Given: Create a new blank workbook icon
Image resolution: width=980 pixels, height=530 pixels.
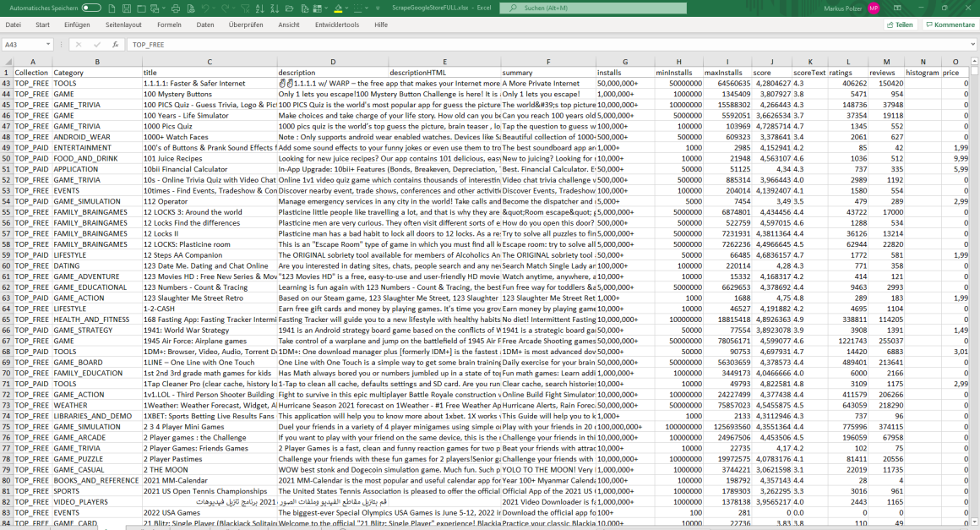Looking at the screenshot, I should click(x=112, y=8).
